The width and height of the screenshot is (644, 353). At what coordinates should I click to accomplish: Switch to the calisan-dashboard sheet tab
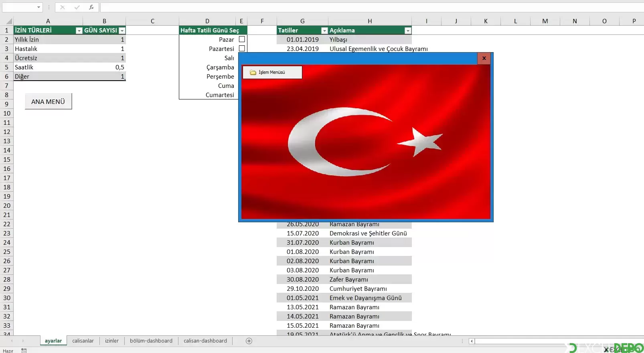pos(205,341)
